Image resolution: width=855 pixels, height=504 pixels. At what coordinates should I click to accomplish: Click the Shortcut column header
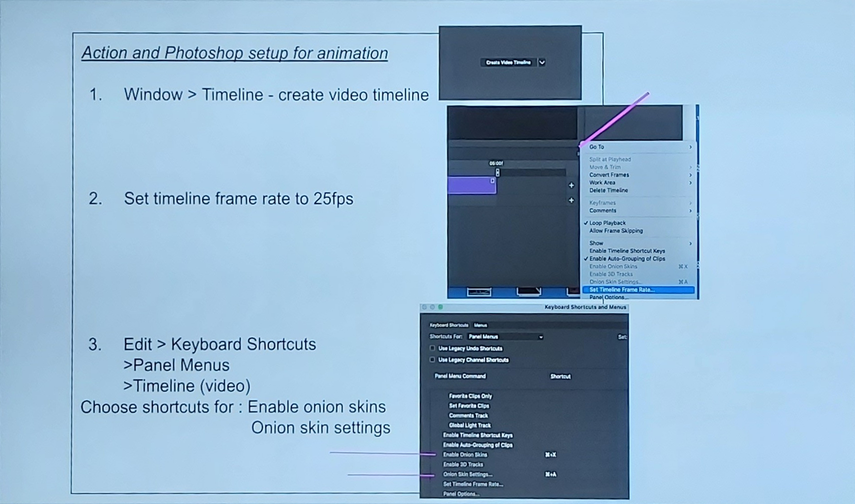(x=560, y=376)
